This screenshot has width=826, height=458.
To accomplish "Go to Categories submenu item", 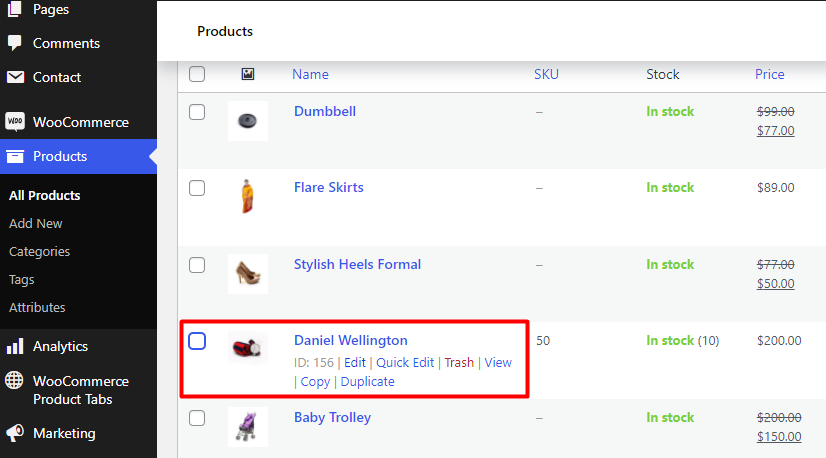I will 39,251.
